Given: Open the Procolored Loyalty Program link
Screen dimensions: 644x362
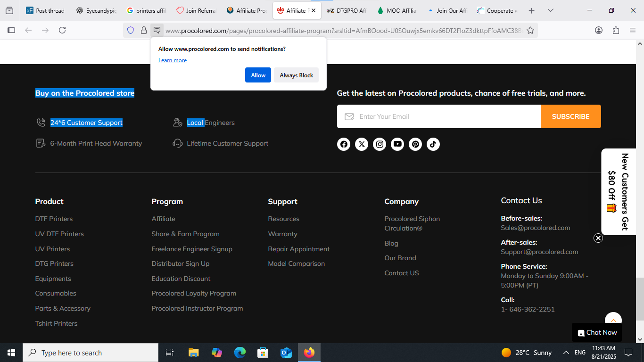Looking at the screenshot, I should [194, 293].
